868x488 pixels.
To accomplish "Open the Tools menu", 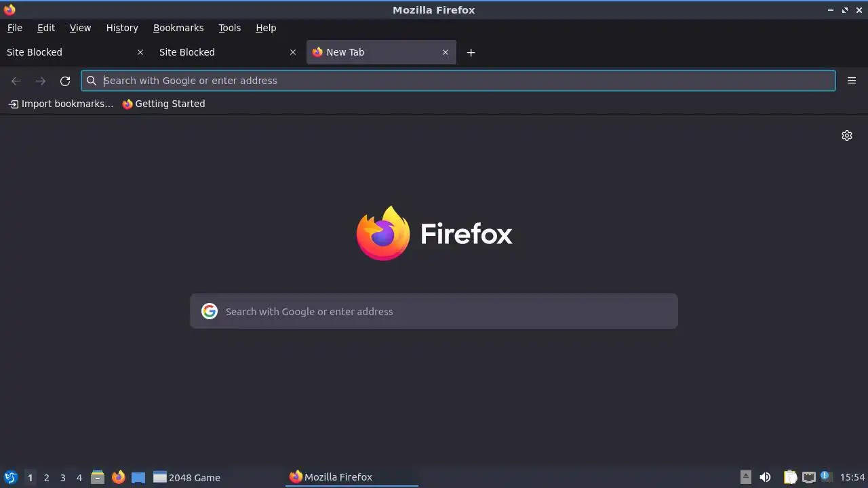I will pyautogui.click(x=229, y=28).
